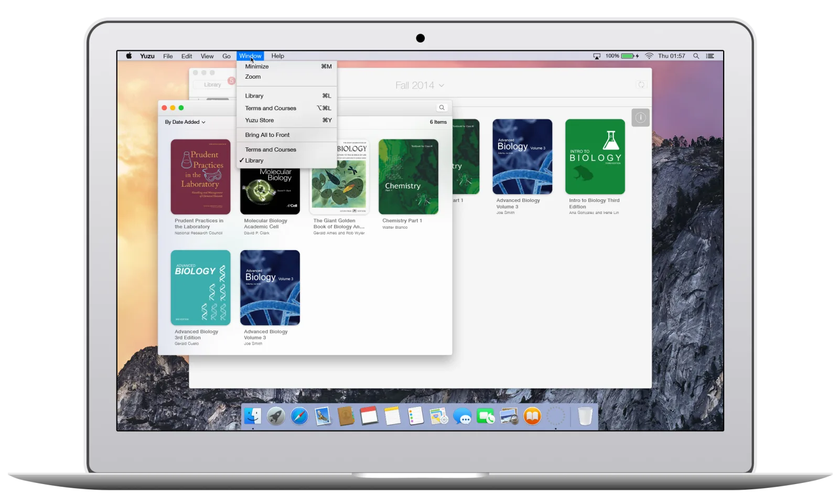Launch Safari from the dock
Viewport: 839px width, 504px height.
click(x=299, y=416)
